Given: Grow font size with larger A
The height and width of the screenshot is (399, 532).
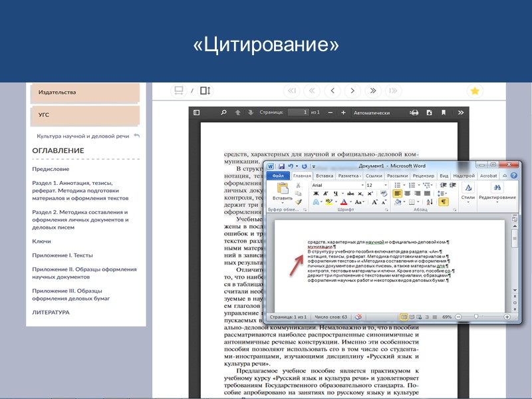Looking at the screenshot, I should pyautogui.click(x=374, y=202).
